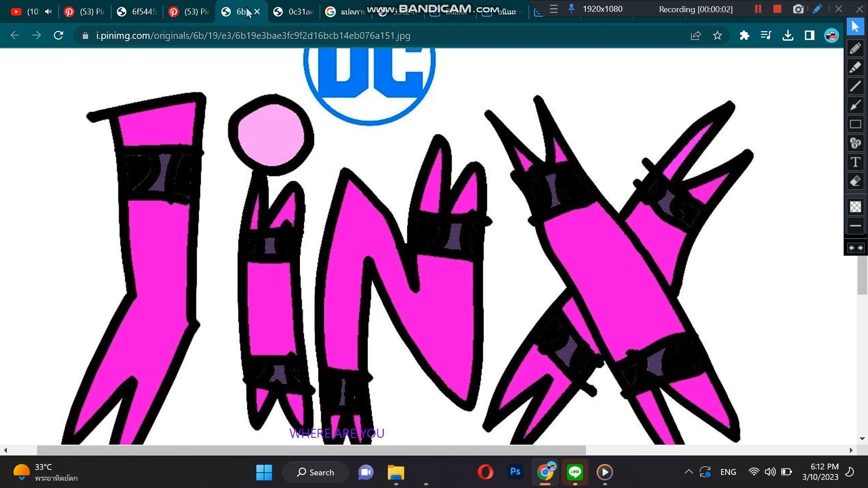The height and width of the screenshot is (488, 868).
Task: Select the Bandicam eraser tool
Action: [855, 181]
